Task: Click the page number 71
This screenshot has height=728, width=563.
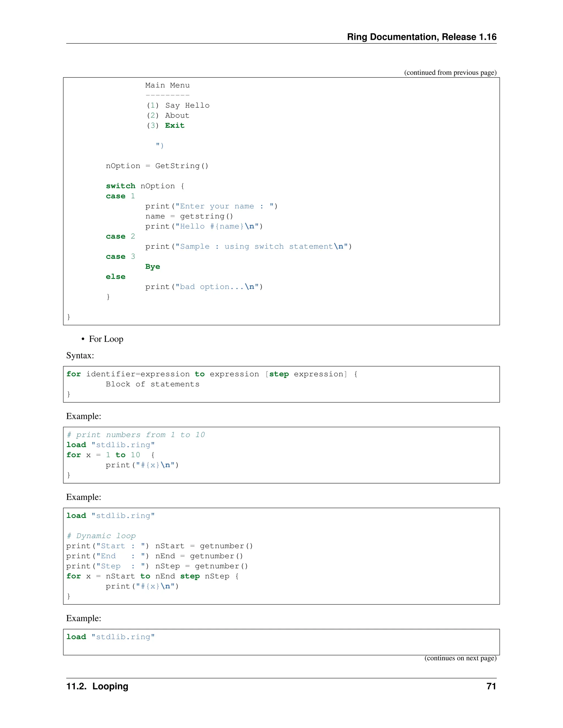Action: pyautogui.click(x=491, y=686)
